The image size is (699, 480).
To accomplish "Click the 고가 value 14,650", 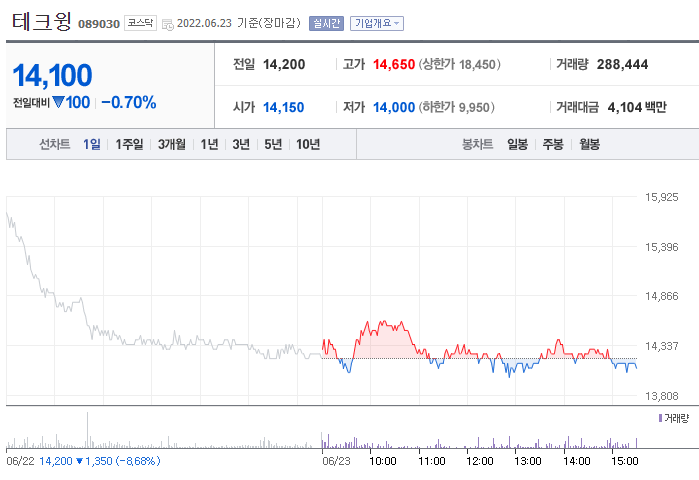I will (x=394, y=64).
